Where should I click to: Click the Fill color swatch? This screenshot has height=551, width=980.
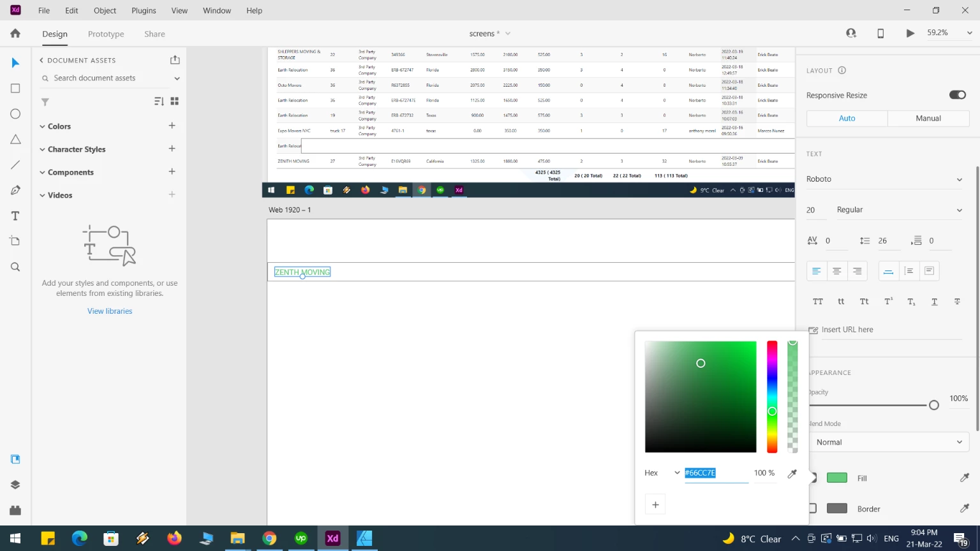pyautogui.click(x=837, y=478)
